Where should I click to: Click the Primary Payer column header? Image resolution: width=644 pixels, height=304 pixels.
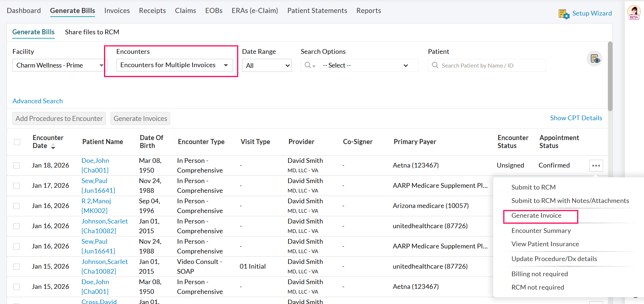tap(415, 142)
